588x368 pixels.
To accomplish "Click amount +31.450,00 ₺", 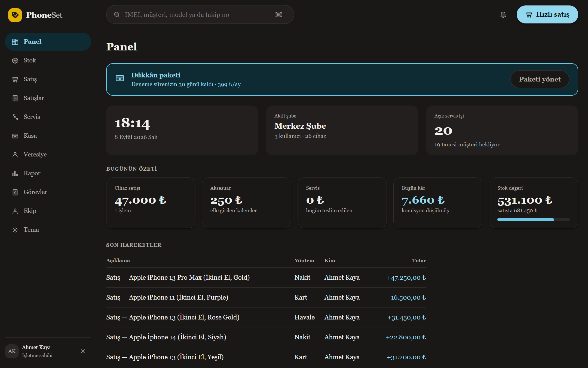I will (406, 318).
